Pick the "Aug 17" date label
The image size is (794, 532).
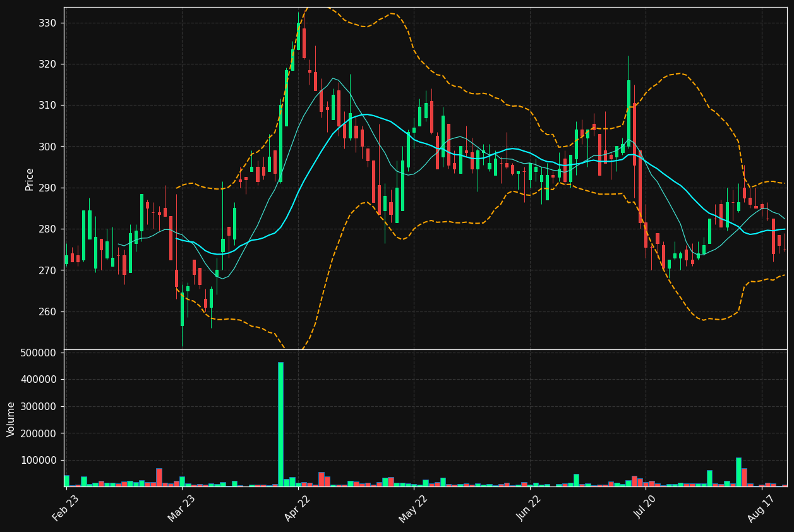(x=761, y=508)
